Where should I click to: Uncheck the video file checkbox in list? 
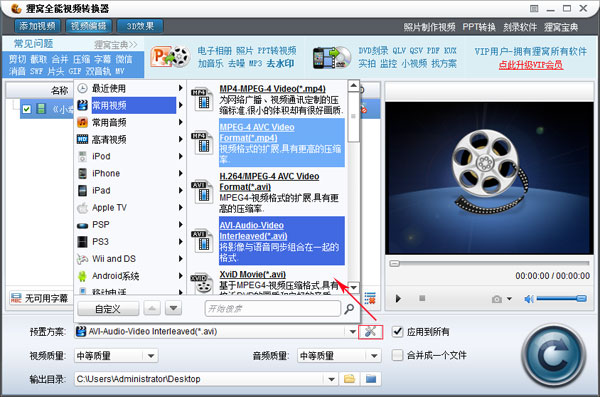coord(26,109)
